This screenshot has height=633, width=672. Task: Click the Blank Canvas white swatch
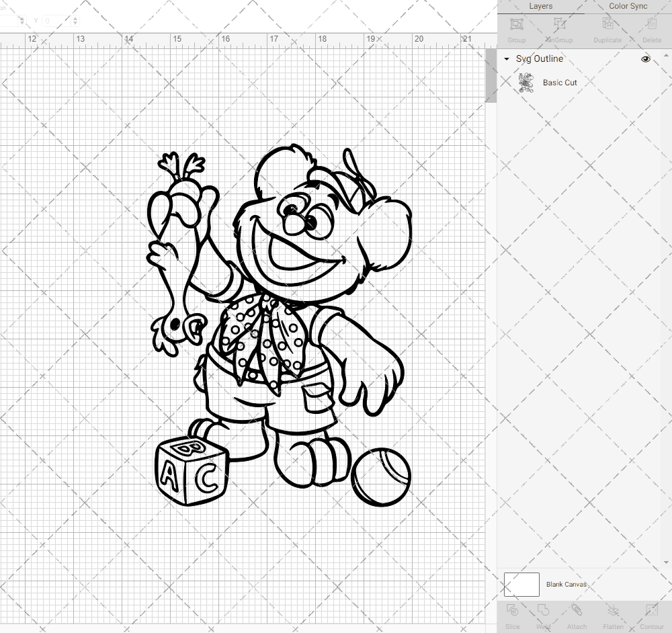click(521, 585)
